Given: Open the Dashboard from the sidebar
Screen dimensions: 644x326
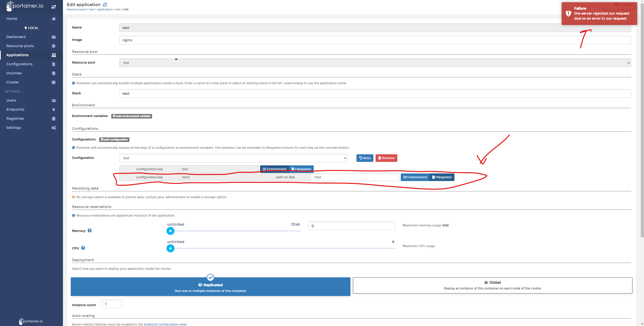Looking at the screenshot, I should click(x=16, y=37).
